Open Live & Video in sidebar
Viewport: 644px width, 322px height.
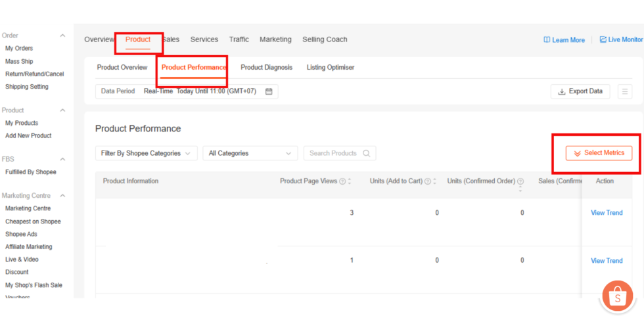[x=22, y=260]
